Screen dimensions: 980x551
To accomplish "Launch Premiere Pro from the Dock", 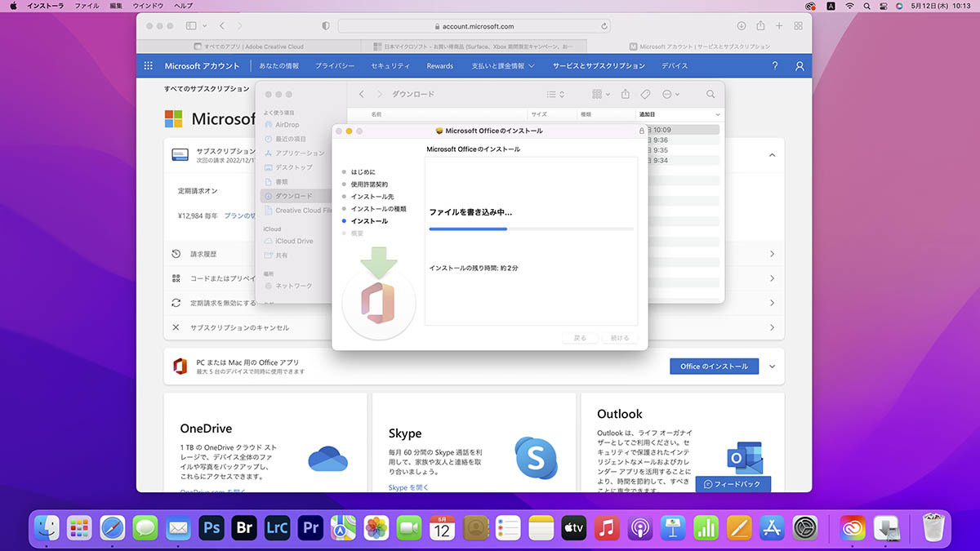I will coord(310,528).
